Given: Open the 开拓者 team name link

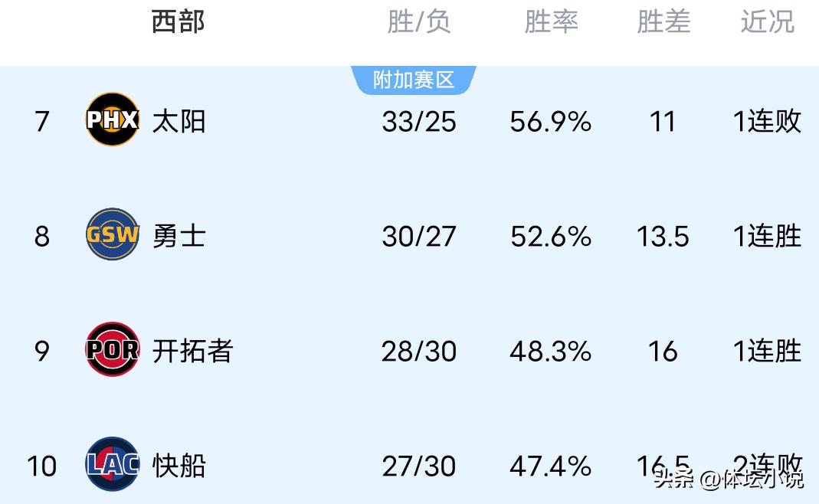Looking at the screenshot, I should coord(192,351).
